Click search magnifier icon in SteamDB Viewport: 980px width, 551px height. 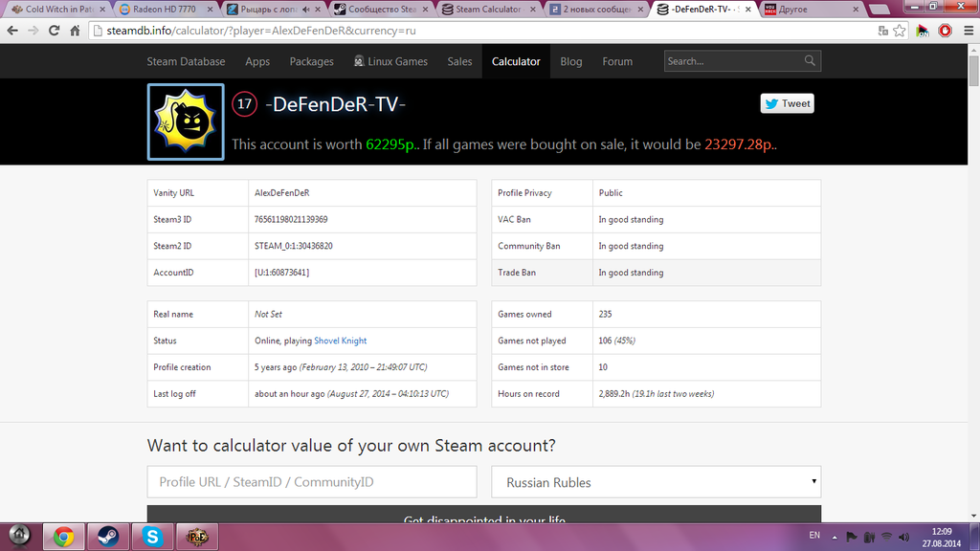pyautogui.click(x=810, y=60)
